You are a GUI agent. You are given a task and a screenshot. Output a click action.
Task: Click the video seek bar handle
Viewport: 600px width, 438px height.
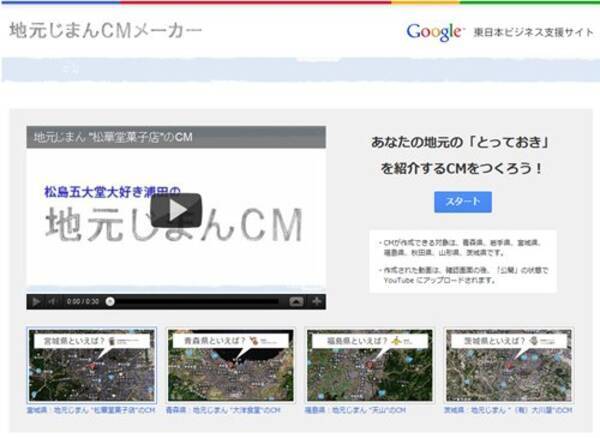(x=110, y=301)
